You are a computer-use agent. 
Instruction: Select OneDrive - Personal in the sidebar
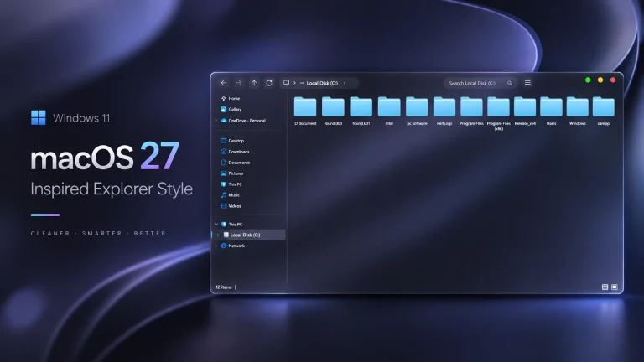pyautogui.click(x=243, y=121)
